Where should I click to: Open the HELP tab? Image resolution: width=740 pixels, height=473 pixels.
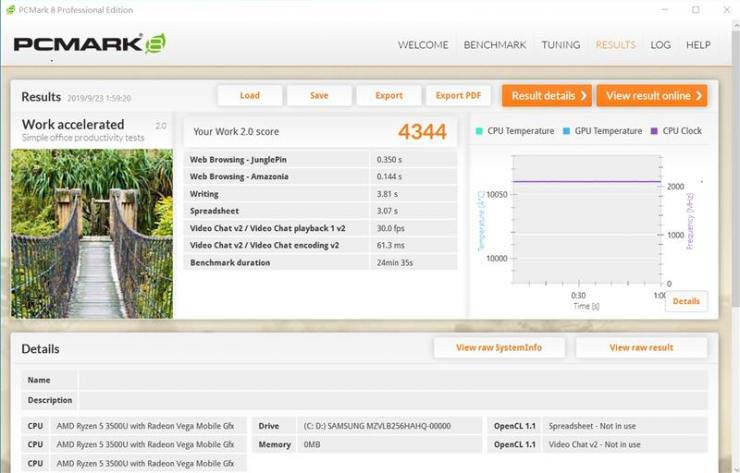click(x=698, y=45)
